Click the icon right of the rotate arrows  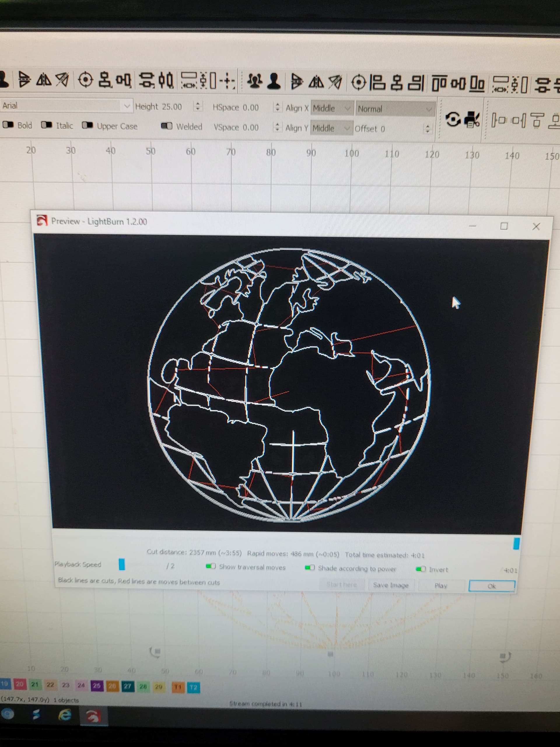pos(472,120)
